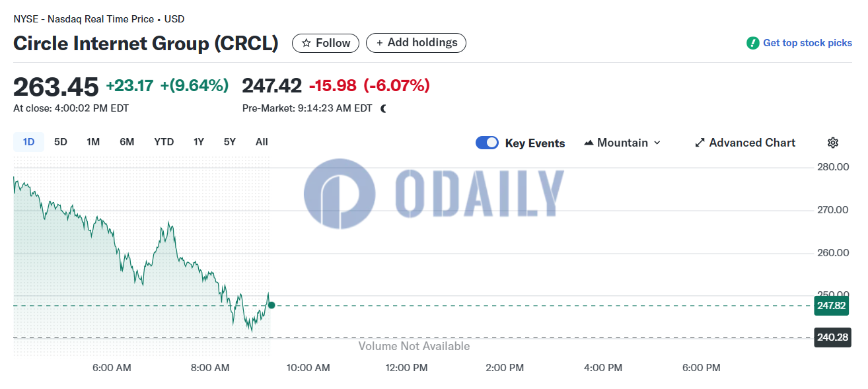
Task: Expand the Mountain dropdown chevron
Action: click(657, 143)
